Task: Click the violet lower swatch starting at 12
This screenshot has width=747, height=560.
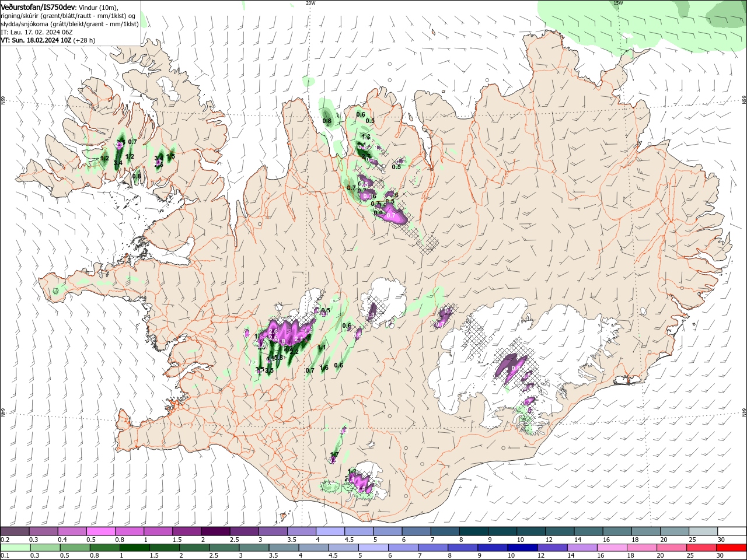Action: point(551,548)
